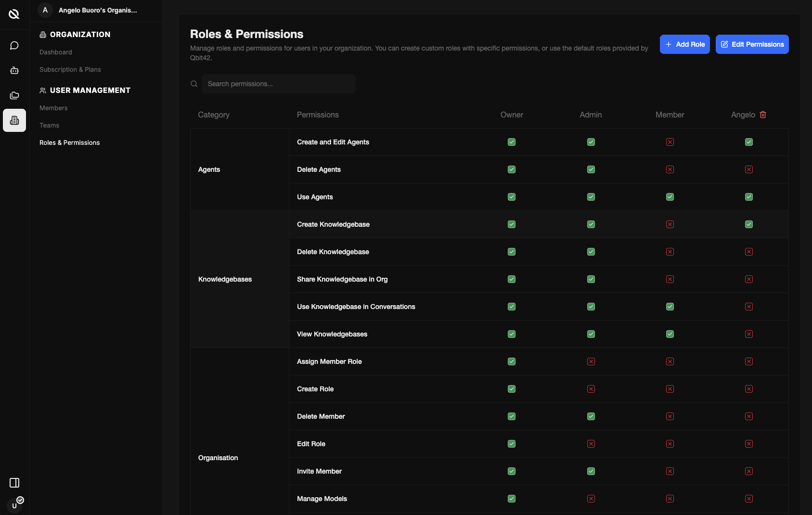The width and height of the screenshot is (812, 515).
Task: Go to Subscription & Plans
Action: click(70, 69)
